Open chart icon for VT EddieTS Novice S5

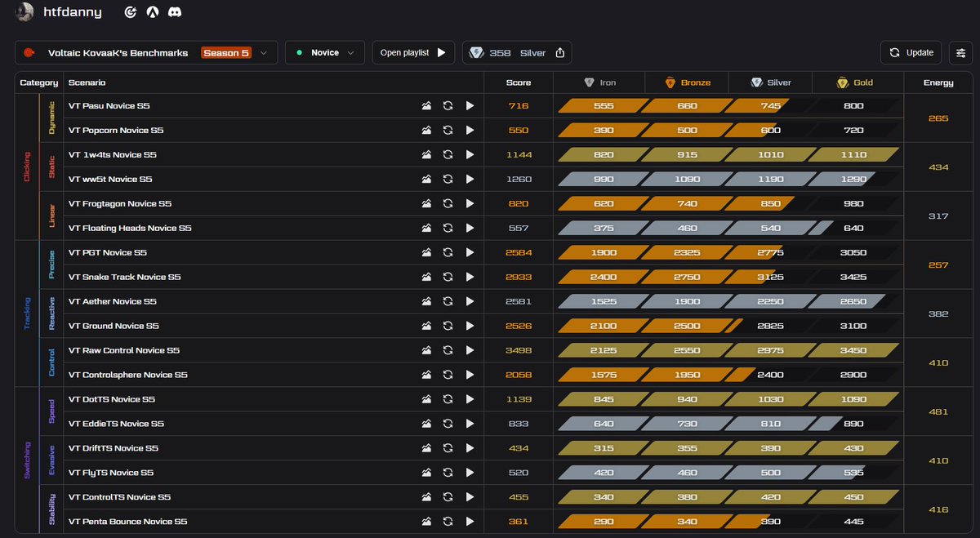tap(426, 425)
